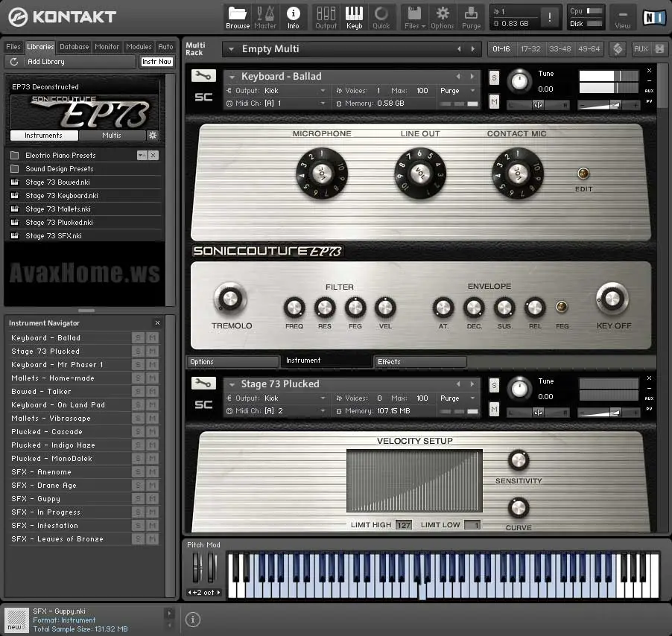Click the panic exclamation button
Screen dimensions: 672x636
pyautogui.click(x=550, y=18)
